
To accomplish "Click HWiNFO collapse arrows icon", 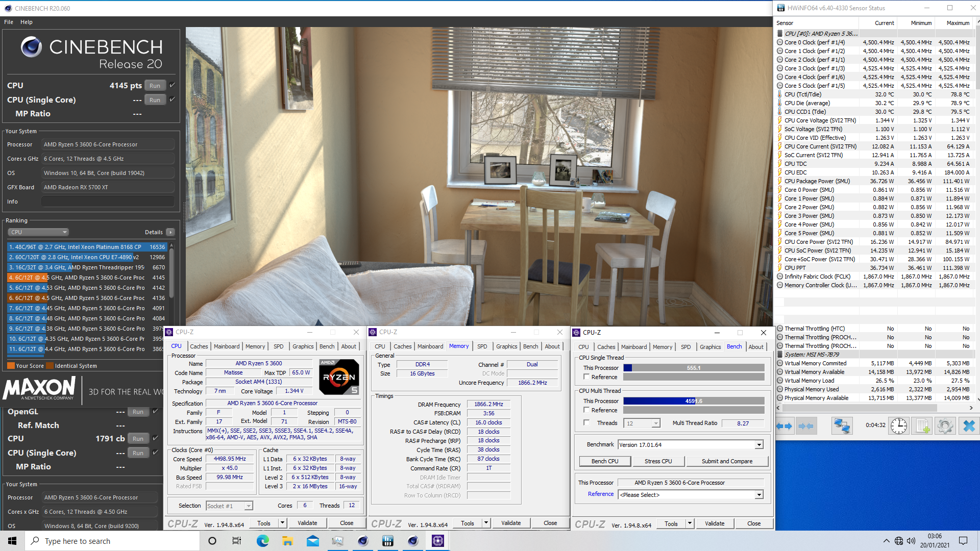I will [806, 426].
